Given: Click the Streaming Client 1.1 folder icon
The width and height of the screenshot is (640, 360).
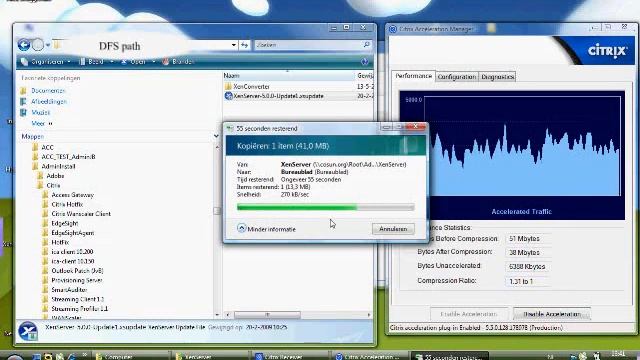Looking at the screenshot, I should click(x=45, y=299).
